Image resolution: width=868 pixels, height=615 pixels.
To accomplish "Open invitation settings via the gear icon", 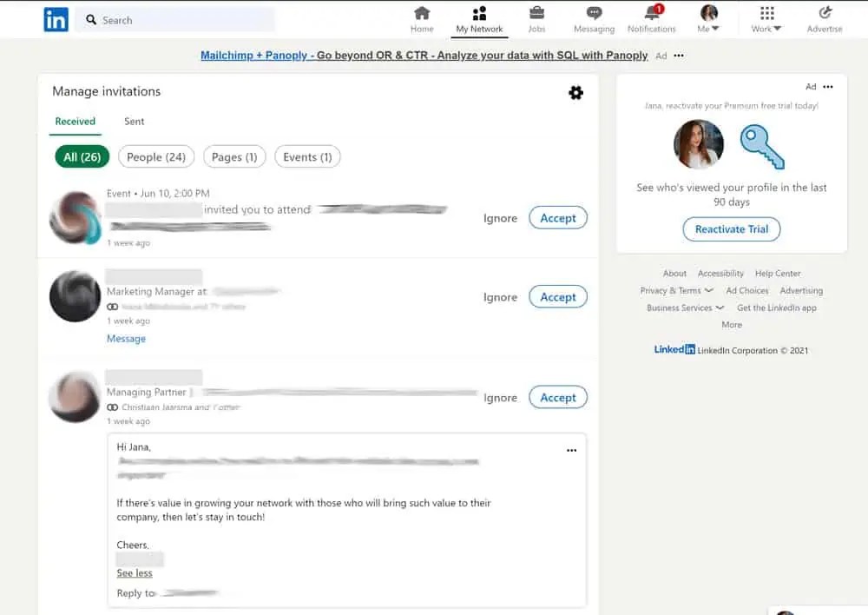I will [576, 92].
